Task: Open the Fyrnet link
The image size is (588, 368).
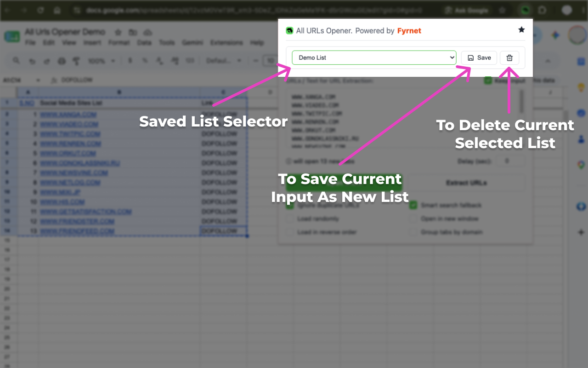Action: tap(409, 31)
